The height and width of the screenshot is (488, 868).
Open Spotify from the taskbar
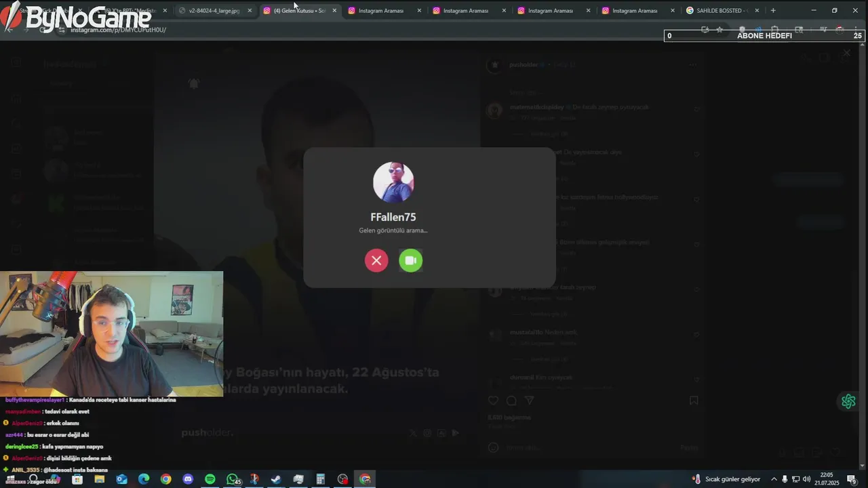click(x=210, y=479)
